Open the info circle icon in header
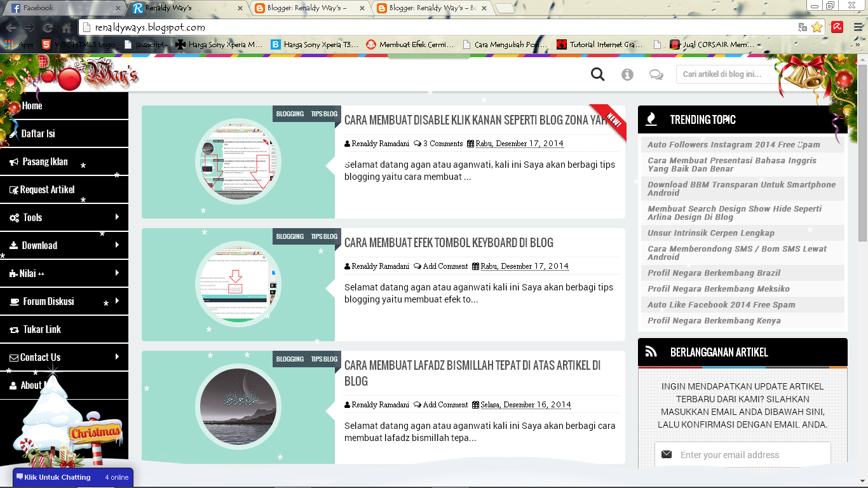Screen dimensions: 868x488 627,75
